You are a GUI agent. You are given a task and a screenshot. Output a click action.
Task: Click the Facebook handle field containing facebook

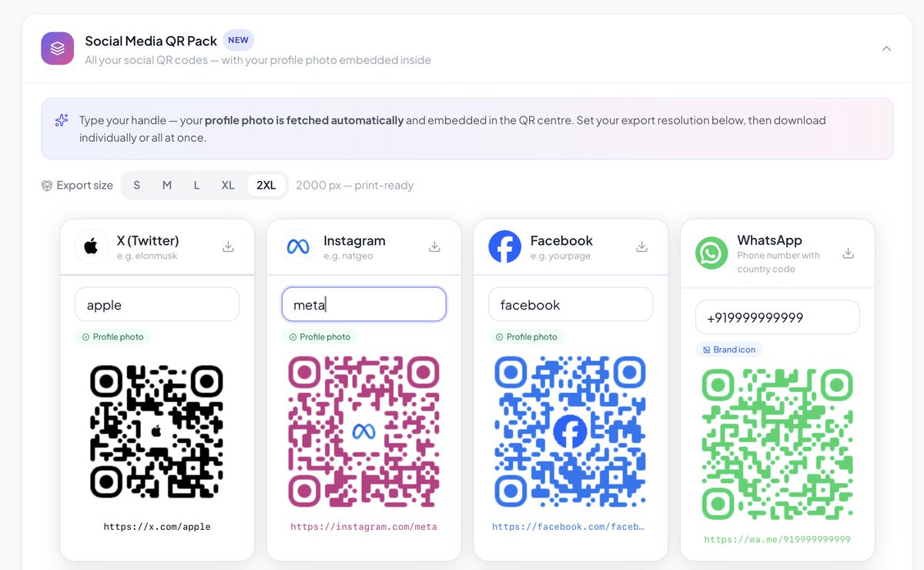pos(571,304)
